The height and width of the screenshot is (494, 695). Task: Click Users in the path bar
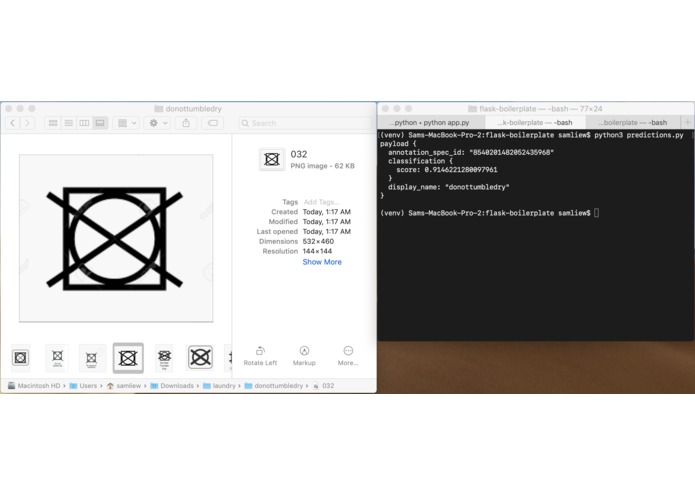click(x=83, y=386)
